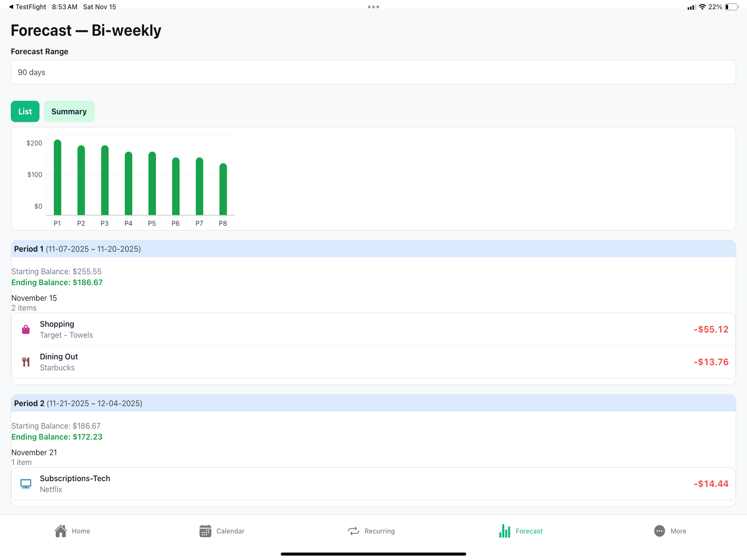The height and width of the screenshot is (560, 747).
Task: Tap the home indicator bar
Action: tap(373, 554)
